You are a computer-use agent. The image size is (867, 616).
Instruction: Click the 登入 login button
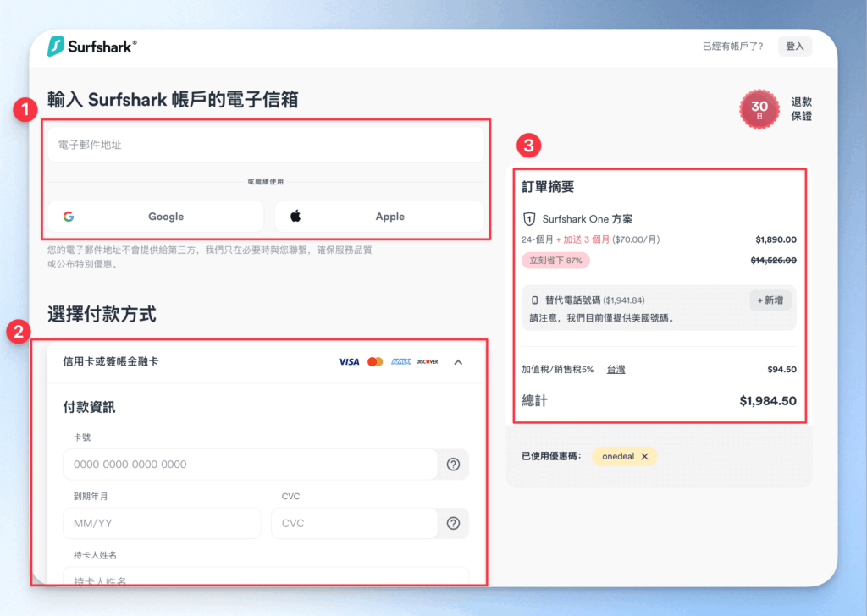[794, 47]
